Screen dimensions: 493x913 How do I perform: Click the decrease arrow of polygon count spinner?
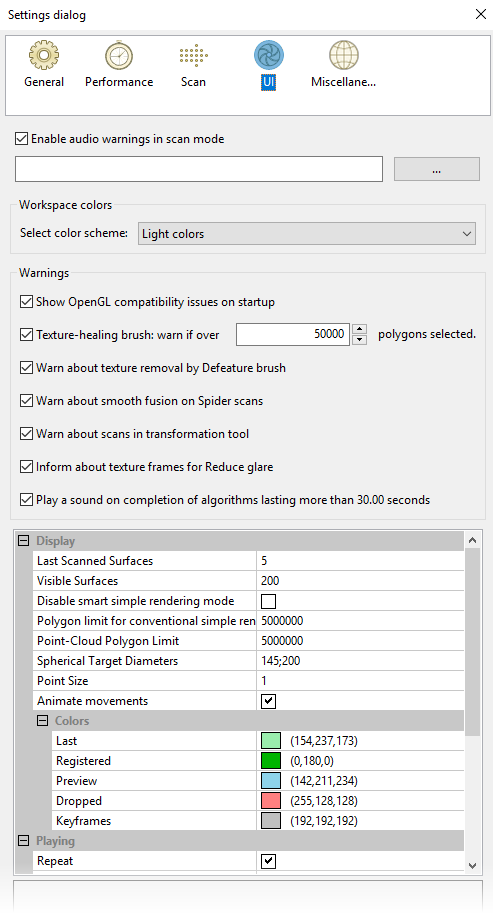pos(360,339)
